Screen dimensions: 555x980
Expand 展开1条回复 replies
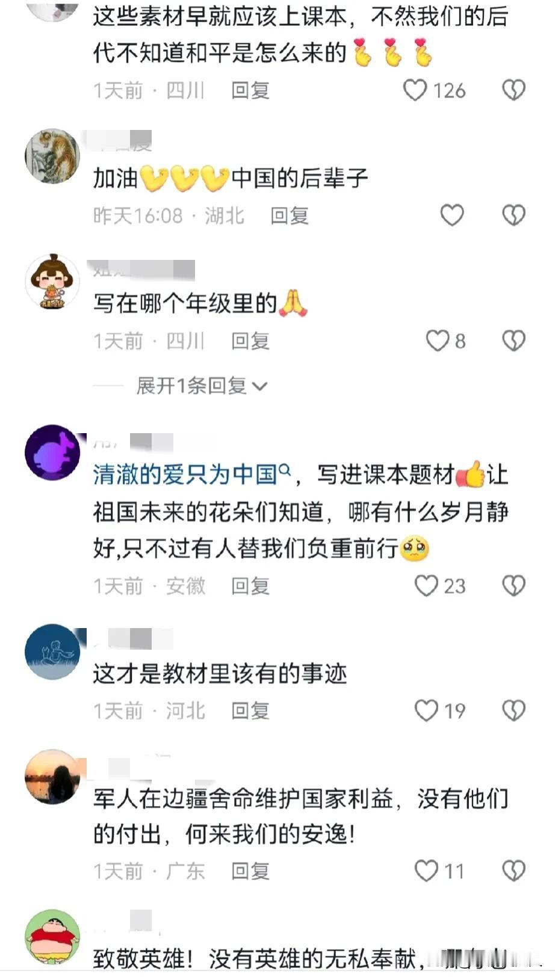(202, 386)
